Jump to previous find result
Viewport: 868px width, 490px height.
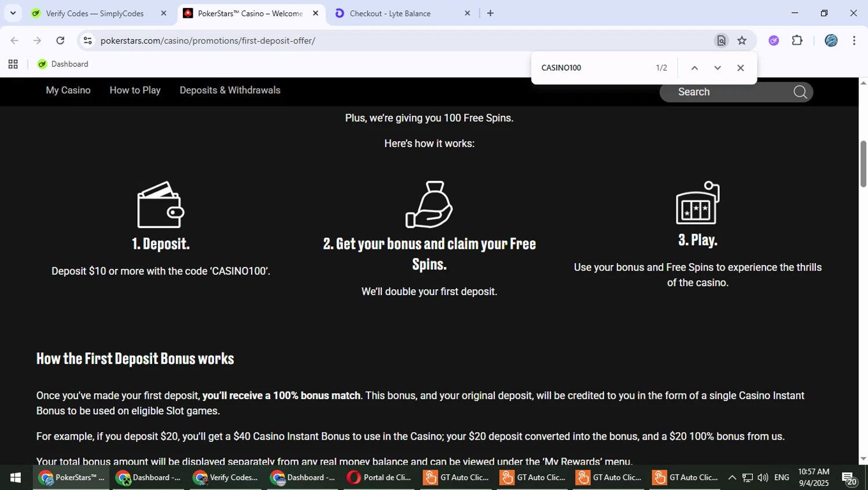(694, 68)
